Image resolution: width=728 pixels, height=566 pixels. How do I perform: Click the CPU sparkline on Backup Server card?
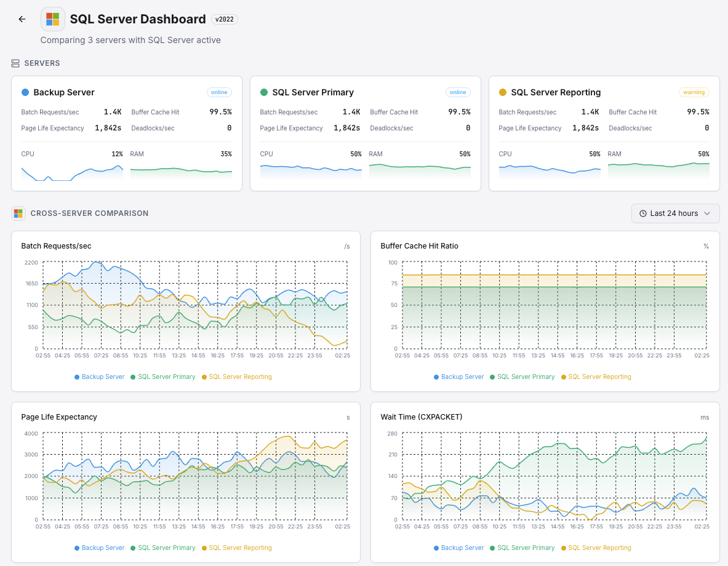tap(72, 172)
